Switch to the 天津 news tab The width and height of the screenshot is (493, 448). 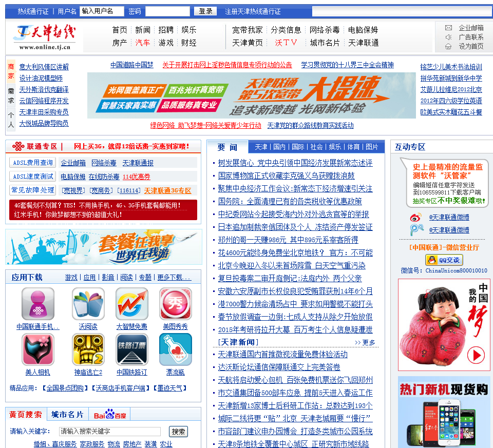pos(261,147)
